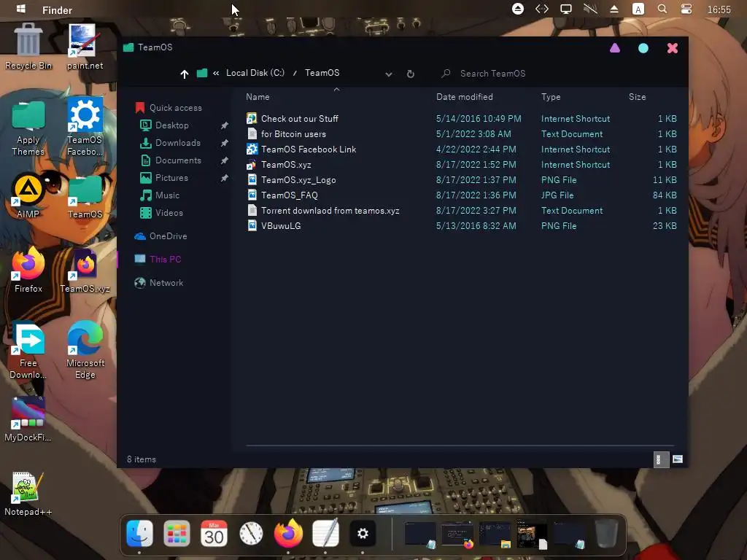The image size is (747, 560).
Task: Click Local Disk (C:) in breadcrumb
Action: (x=255, y=73)
